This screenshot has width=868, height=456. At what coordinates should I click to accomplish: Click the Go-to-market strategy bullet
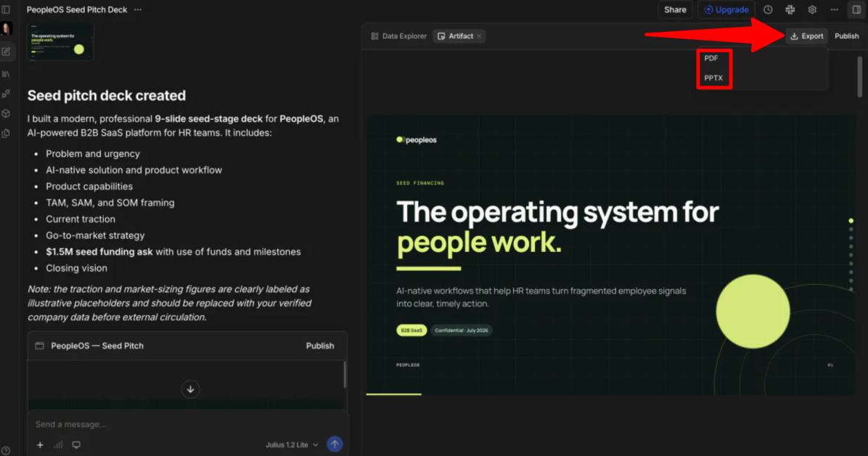click(95, 235)
